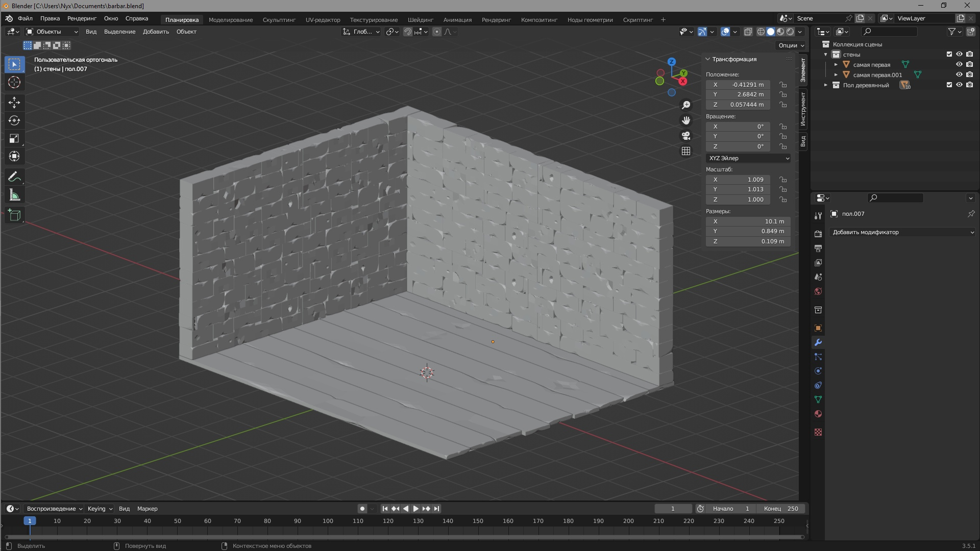The height and width of the screenshot is (551, 980).
Task: Select the Transform tool
Action: (x=14, y=156)
